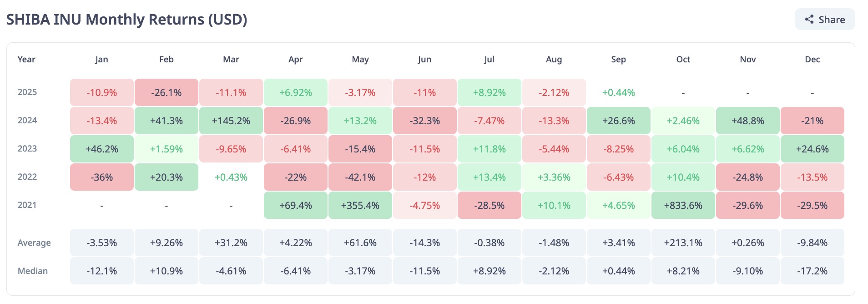Click the 2024 row label
The height and width of the screenshot is (304, 868).
point(27,120)
